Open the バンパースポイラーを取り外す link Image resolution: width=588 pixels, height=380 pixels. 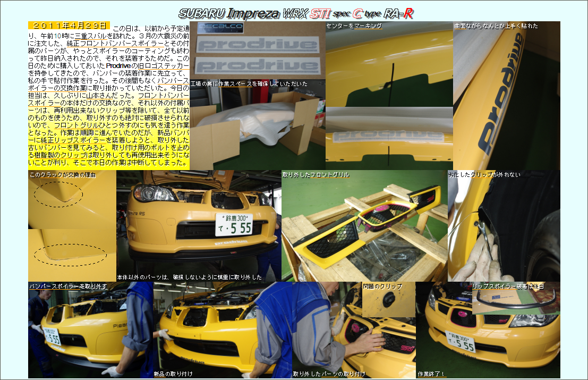pyautogui.click(x=68, y=286)
